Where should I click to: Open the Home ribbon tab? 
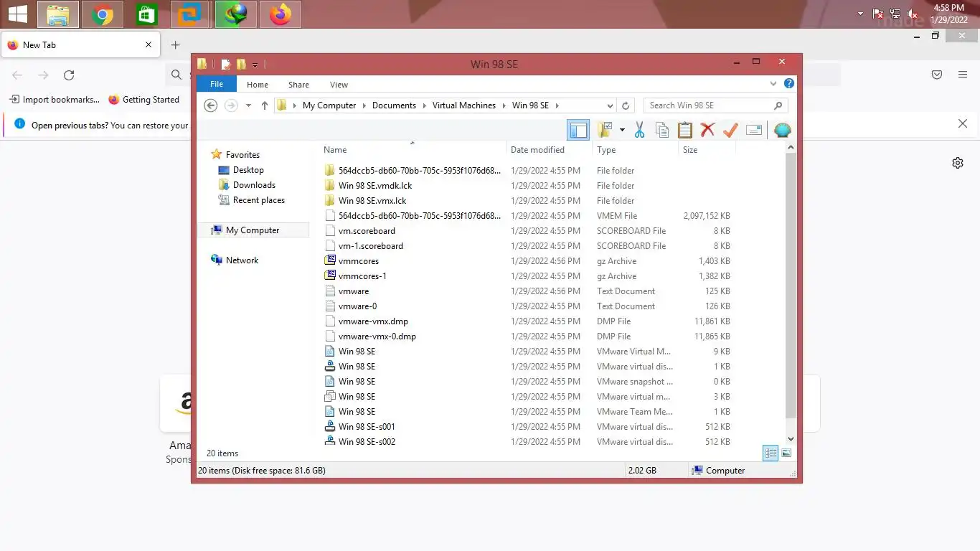(258, 85)
